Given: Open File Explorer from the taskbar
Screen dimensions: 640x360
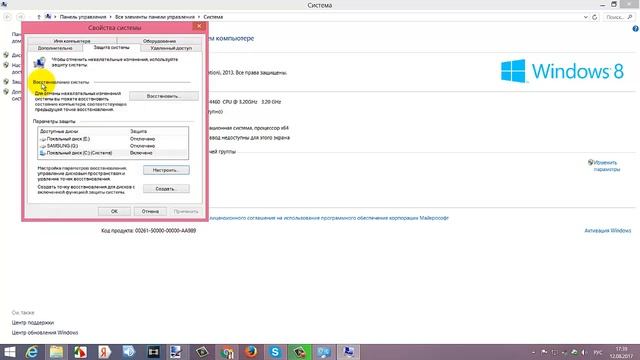Looking at the screenshot, I should pos(56,352).
